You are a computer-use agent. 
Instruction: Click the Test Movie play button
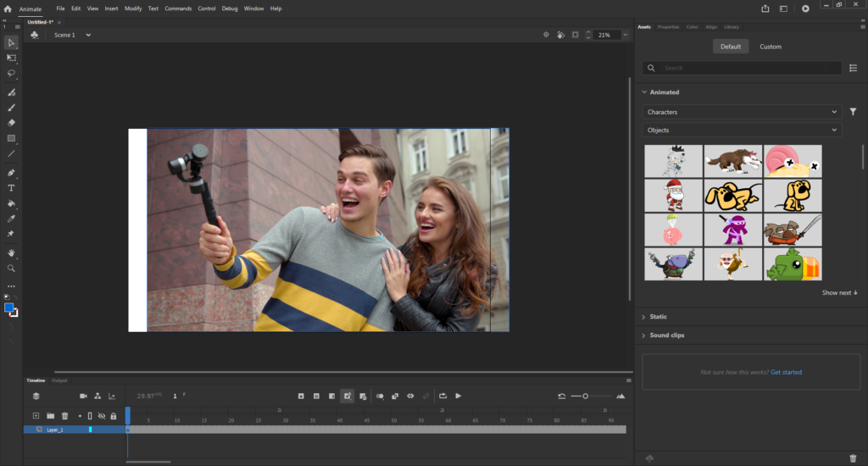tap(805, 8)
